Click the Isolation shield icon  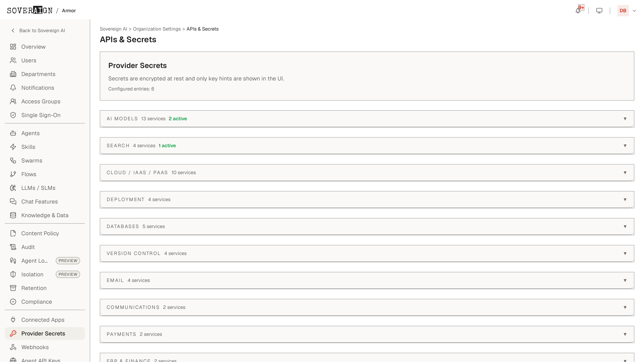point(13,274)
